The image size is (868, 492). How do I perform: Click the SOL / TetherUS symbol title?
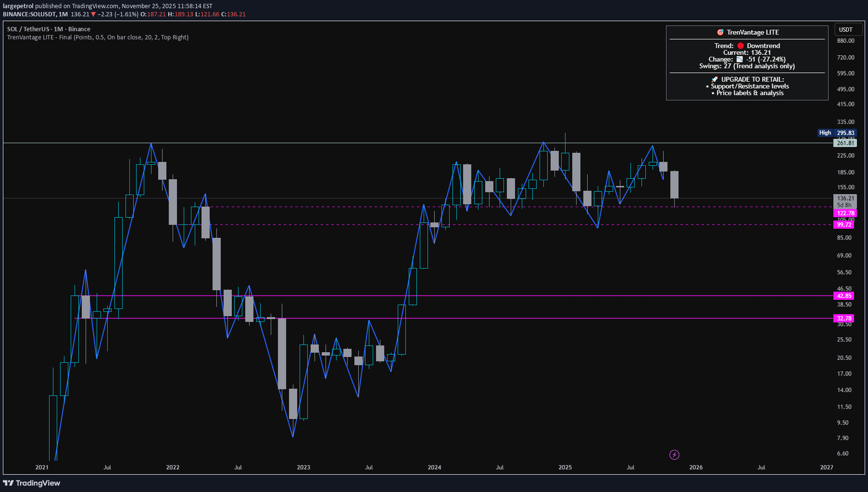tap(28, 29)
